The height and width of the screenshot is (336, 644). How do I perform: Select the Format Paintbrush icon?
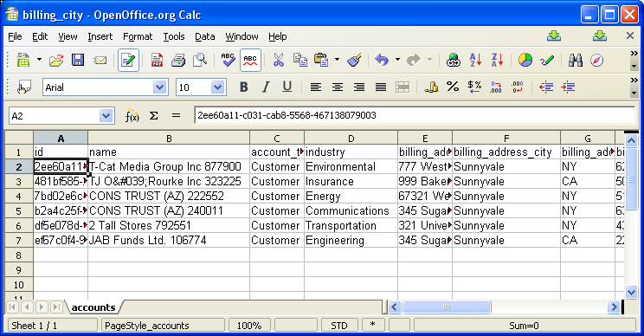click(x=354, y=61)
